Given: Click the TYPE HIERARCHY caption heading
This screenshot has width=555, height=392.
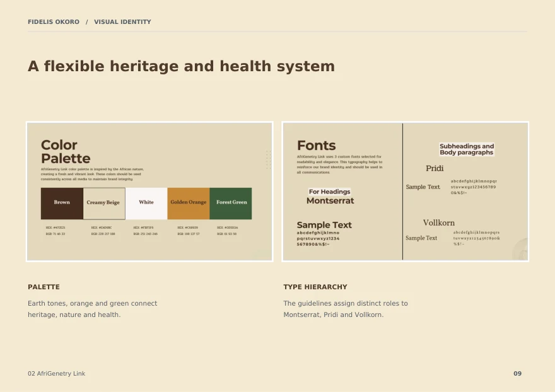Looking at the screenshot, I should click(315, 287).
